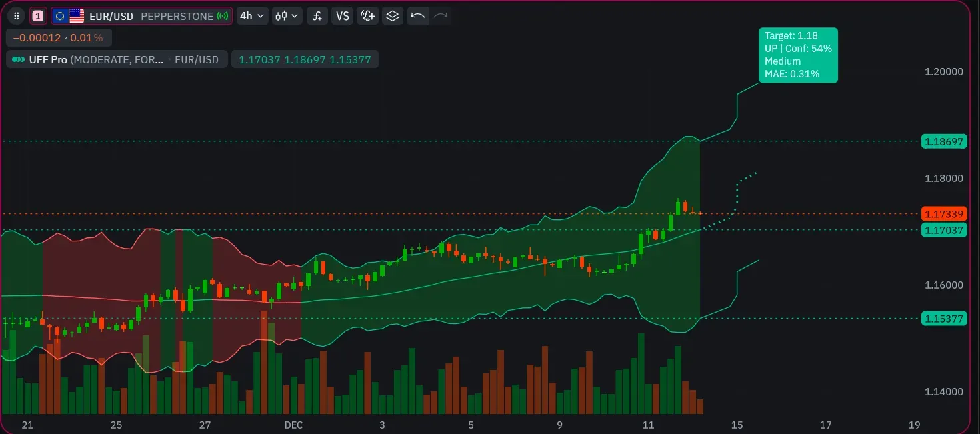Click the Undo arrow icon
Viewport: 980px width, 434px height.
click(418, 15)
